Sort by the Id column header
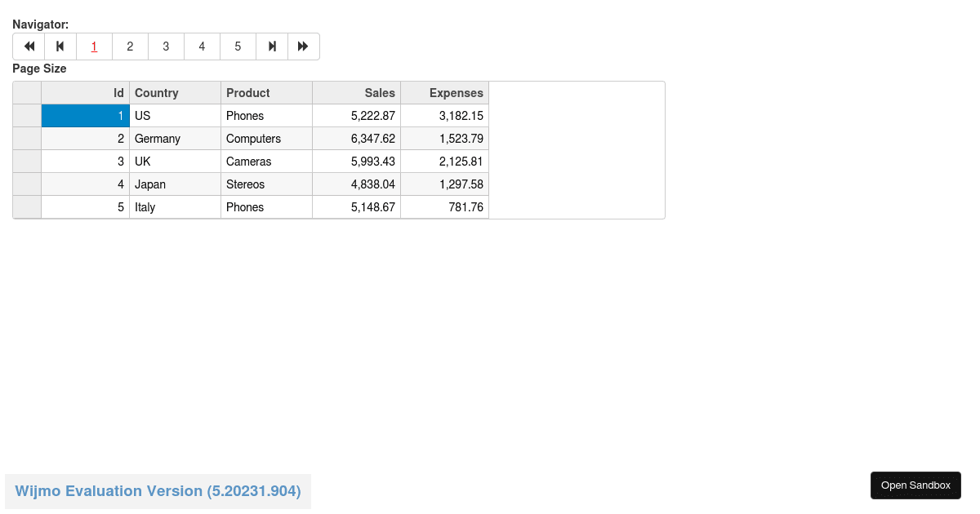Image resolution: width=980 pixels, height=514 pixels. [x=86, y=93]
